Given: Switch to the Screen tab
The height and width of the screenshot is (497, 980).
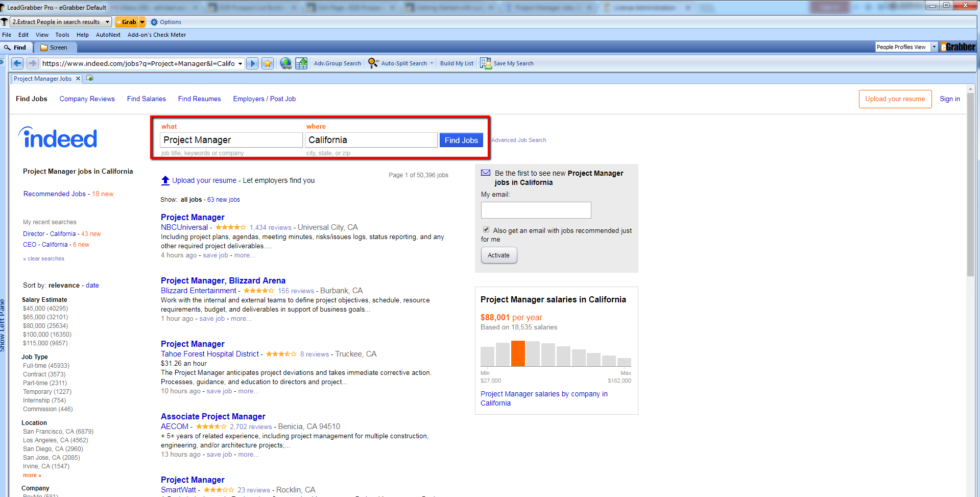Looking at the screenshot, I should [55, 47].
